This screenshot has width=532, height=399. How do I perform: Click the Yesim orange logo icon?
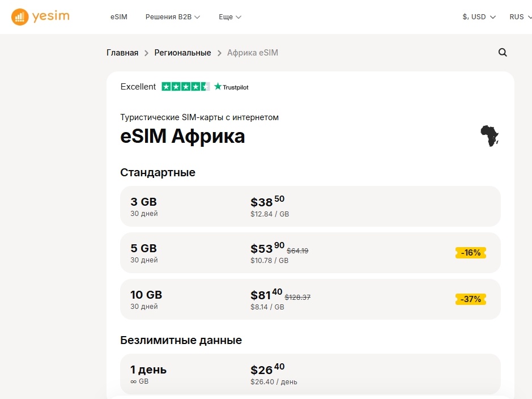click(x=20, y=16)
